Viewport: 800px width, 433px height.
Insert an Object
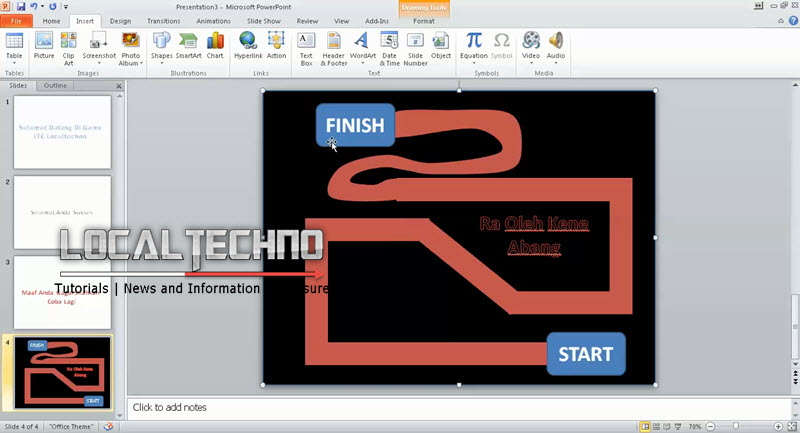[x=441, y=45]
